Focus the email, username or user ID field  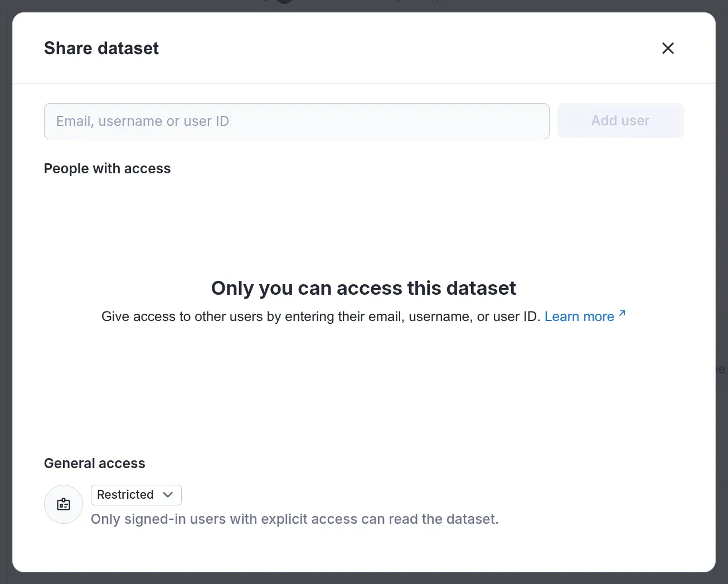tap(296, 121)
